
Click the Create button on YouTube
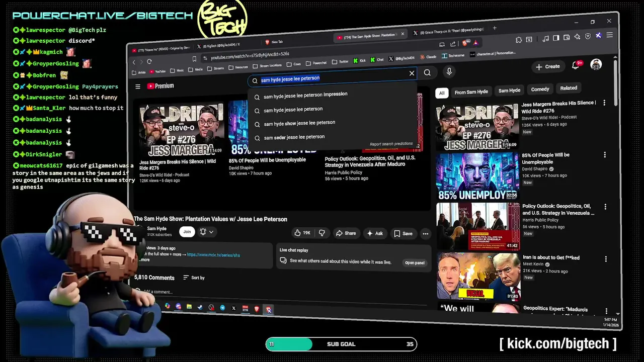click(x=548, y=66)
